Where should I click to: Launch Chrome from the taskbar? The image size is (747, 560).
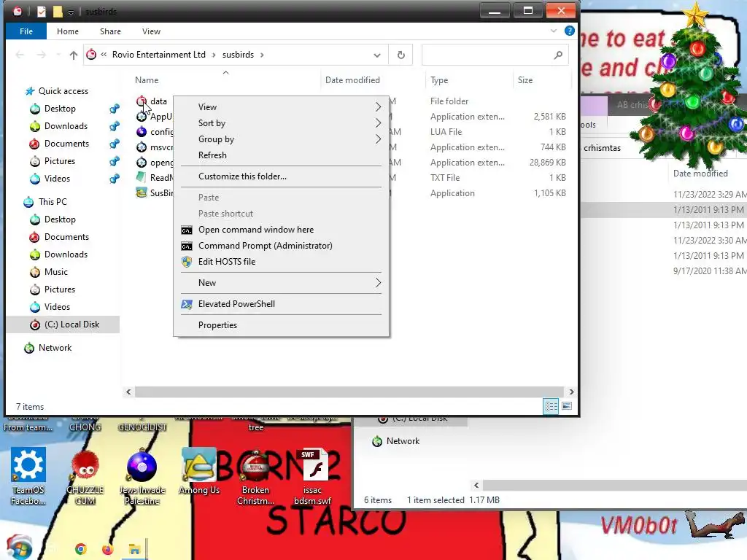pos(81,549)
